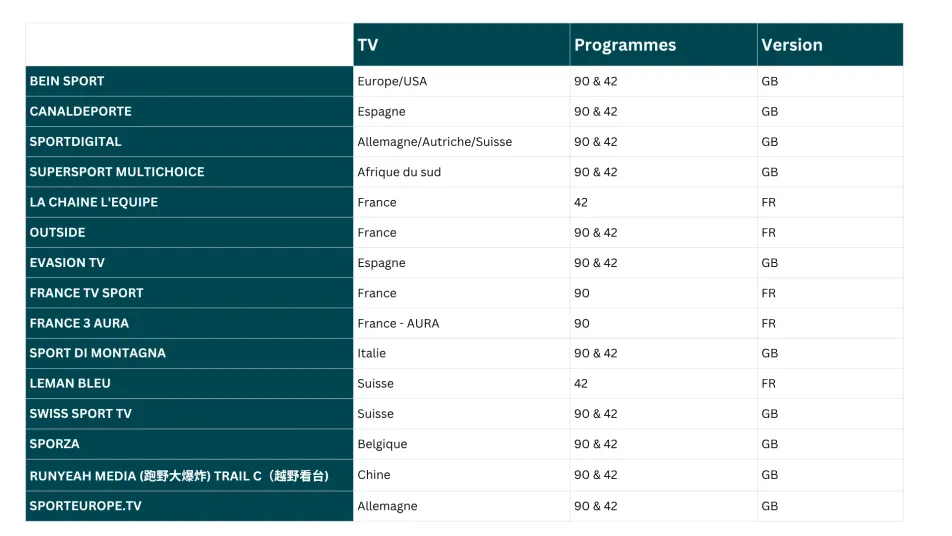The height and width of the screenshot is (536, 952).
Task: Click 90 & 42 in SPORZA row
Action: click(596, 444)
